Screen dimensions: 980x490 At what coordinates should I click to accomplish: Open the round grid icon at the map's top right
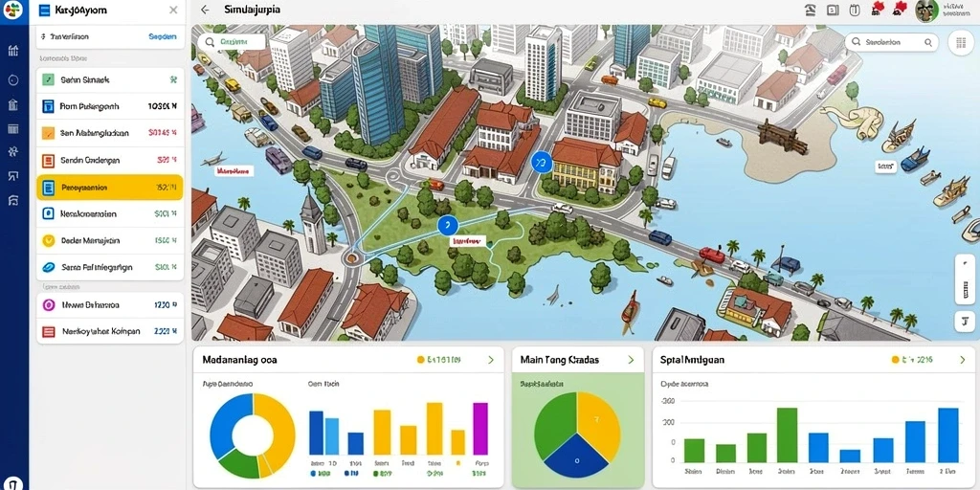click(x=958, y=42)
